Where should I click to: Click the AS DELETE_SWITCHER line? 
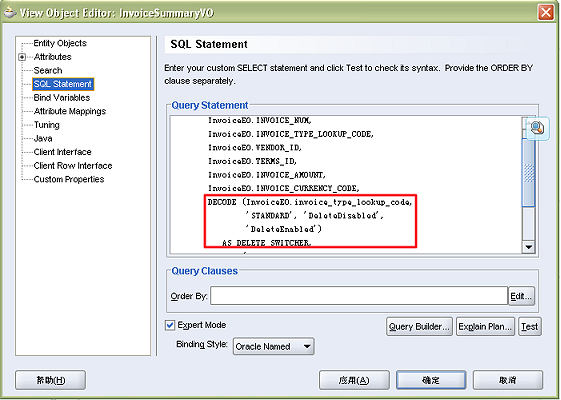tap(267, 243)
